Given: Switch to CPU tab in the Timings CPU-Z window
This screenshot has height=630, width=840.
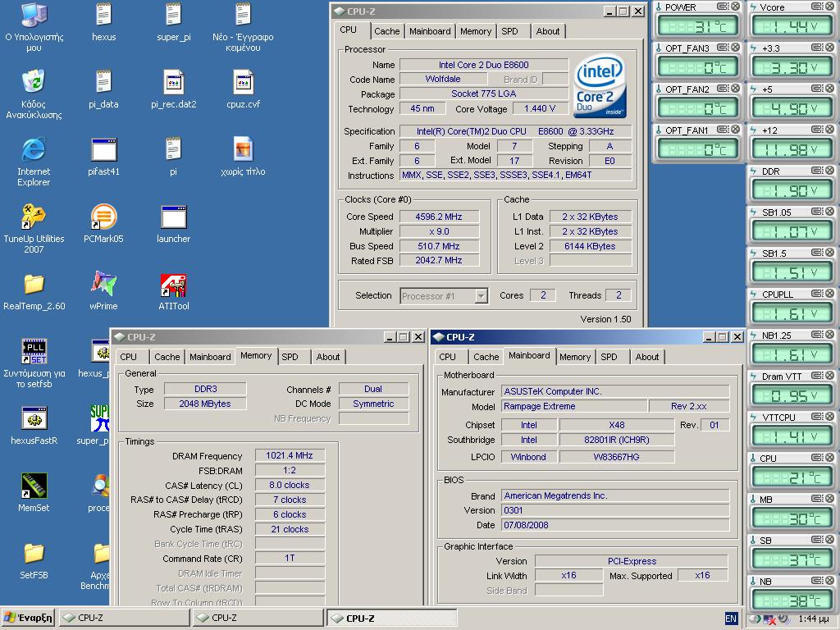Looking at the screenshot, I should point(128,357).
